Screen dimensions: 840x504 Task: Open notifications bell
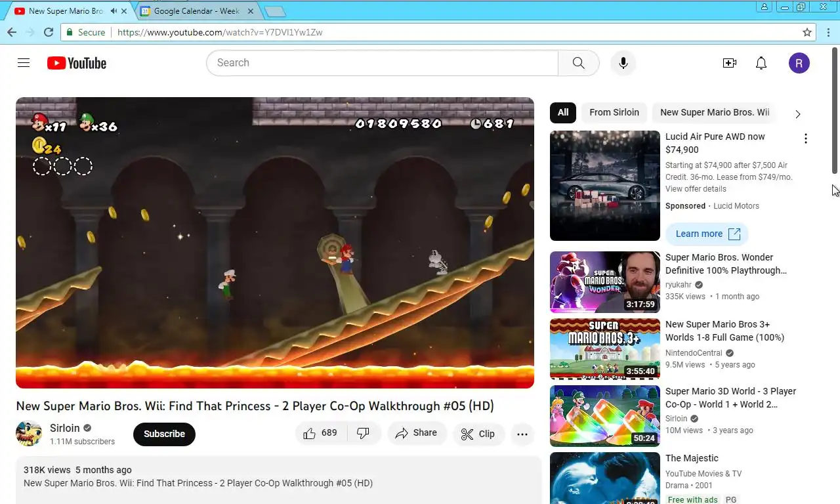(x=761, y=63)
